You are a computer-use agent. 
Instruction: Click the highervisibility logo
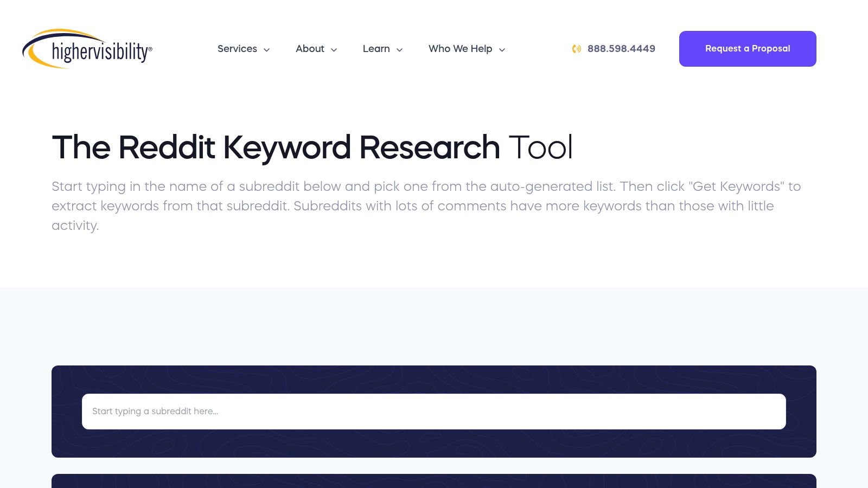[x=87, y=49]
